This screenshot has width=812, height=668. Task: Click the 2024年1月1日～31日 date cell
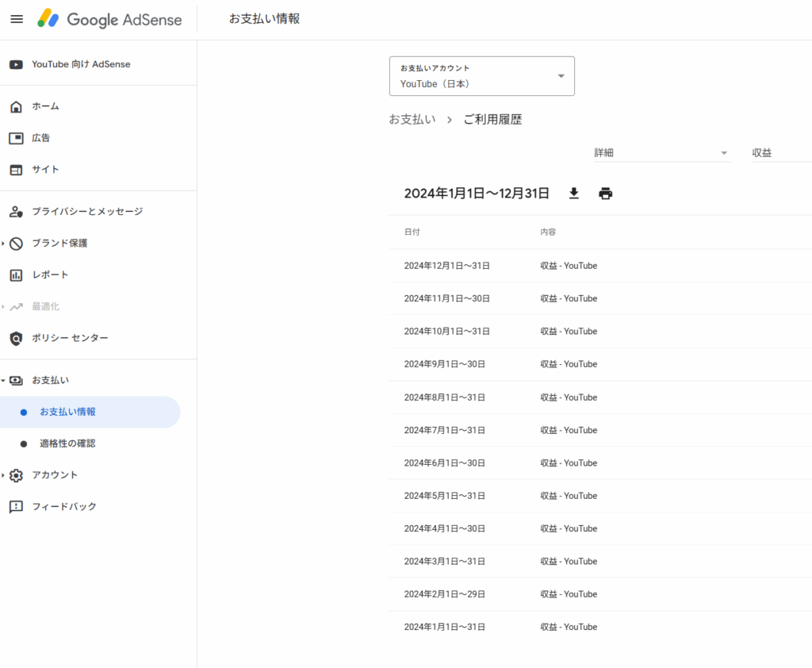coord(444,627)
